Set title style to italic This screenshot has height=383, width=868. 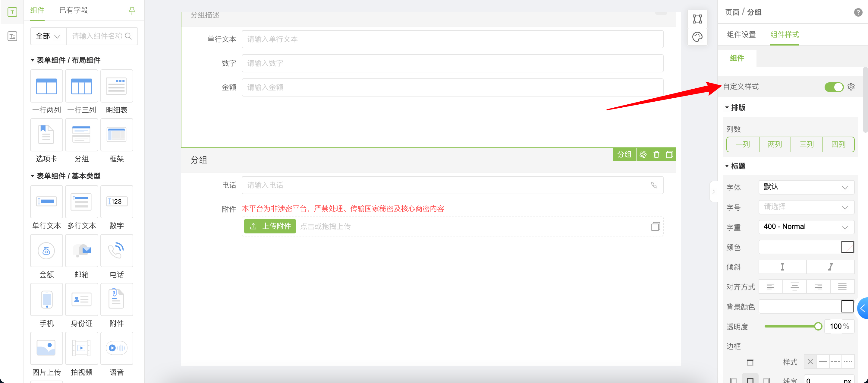click(830, 267)
